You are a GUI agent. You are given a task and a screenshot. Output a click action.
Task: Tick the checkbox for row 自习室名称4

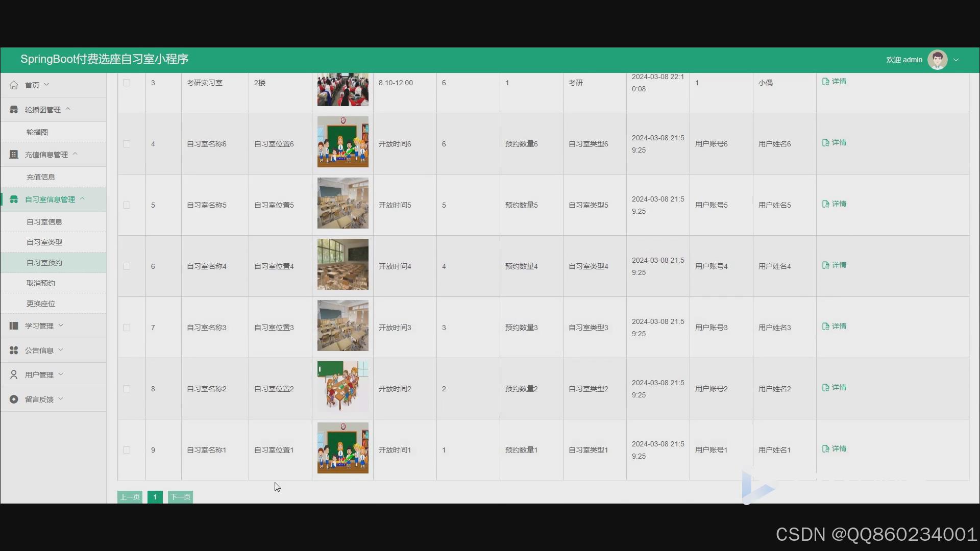(127, 266)
